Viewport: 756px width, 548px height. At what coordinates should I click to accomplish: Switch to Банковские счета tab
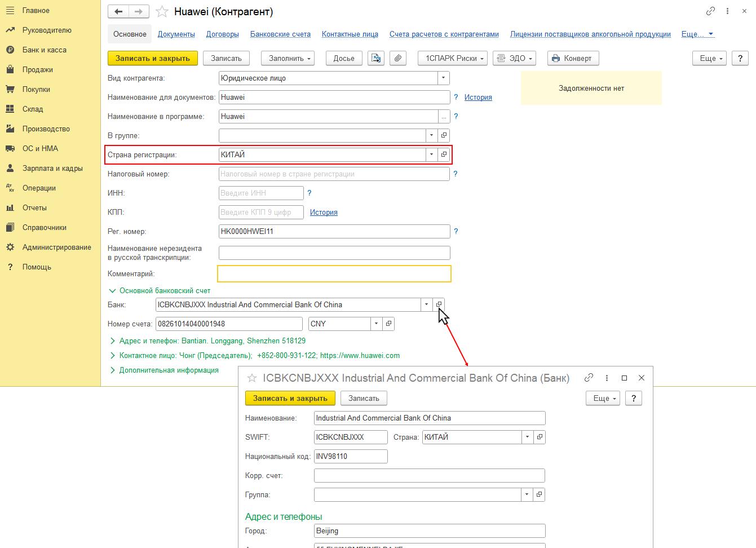(x=280, y=34)
